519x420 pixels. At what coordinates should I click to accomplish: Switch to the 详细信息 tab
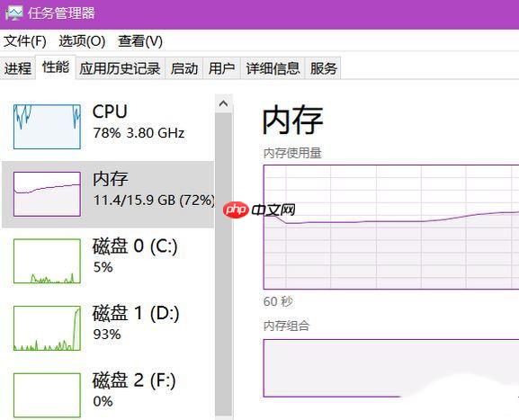point(273,68)
